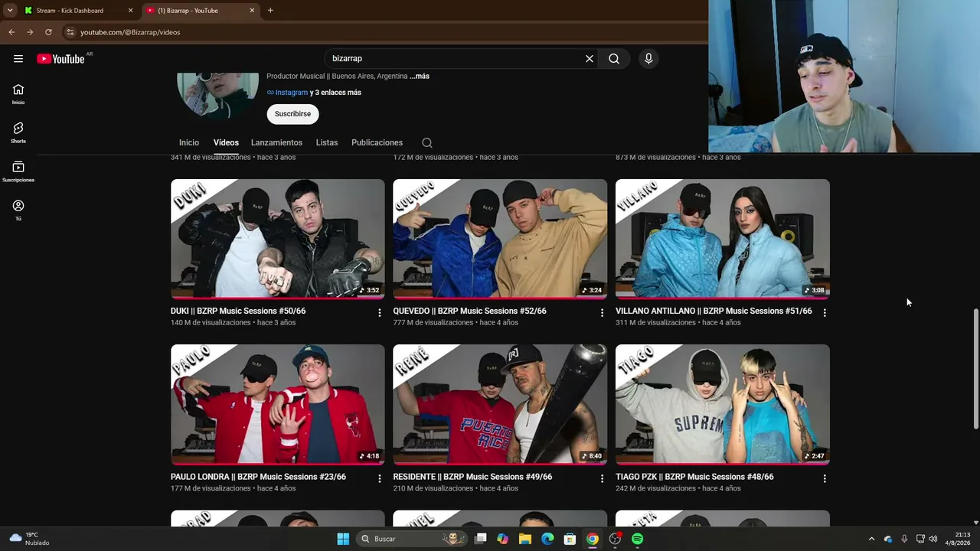
Task: Play the QUEVEDO session thumbnail
Action: click(x=500, y=239)
